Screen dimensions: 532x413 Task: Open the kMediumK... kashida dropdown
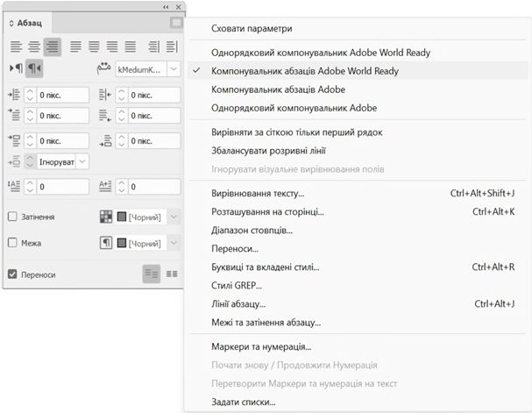174,69
